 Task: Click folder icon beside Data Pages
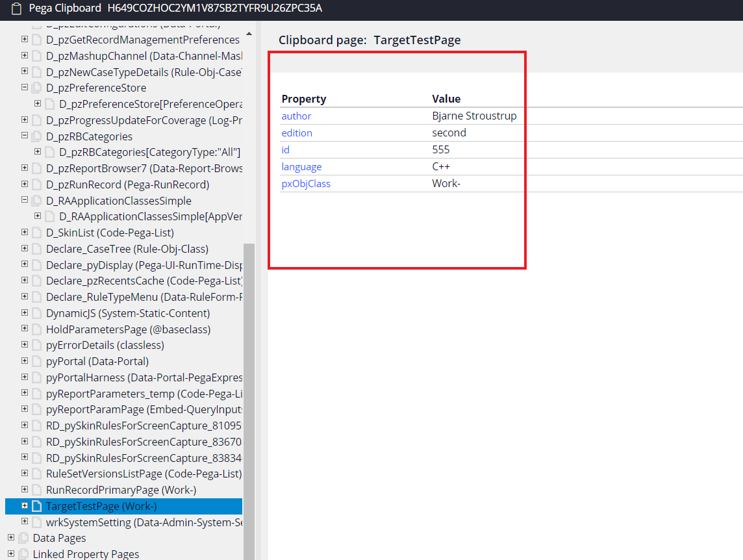pyautogui.click(x=23, y=538)
